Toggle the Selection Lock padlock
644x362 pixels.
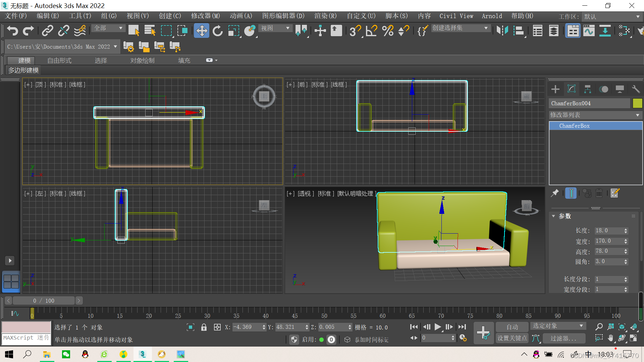[204, 327]
